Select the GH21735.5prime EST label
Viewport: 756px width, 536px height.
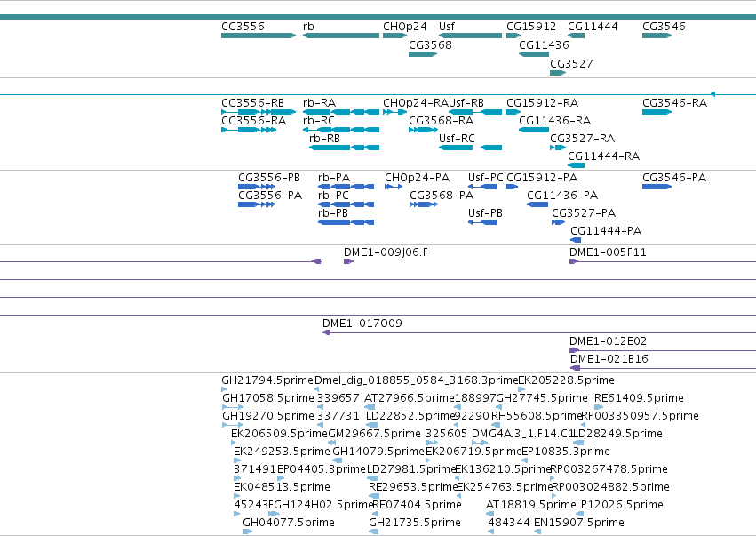[415, 523]
